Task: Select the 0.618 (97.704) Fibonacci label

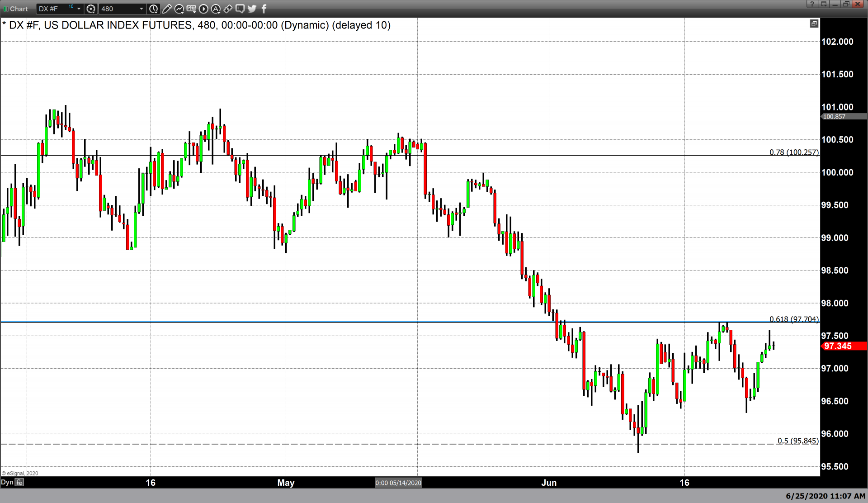Action: pos(794,319)
